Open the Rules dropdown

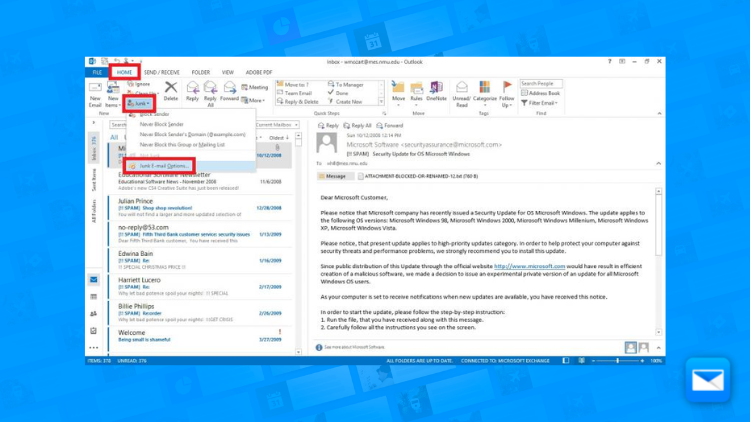pyautogui.click(x=416, y=93)
